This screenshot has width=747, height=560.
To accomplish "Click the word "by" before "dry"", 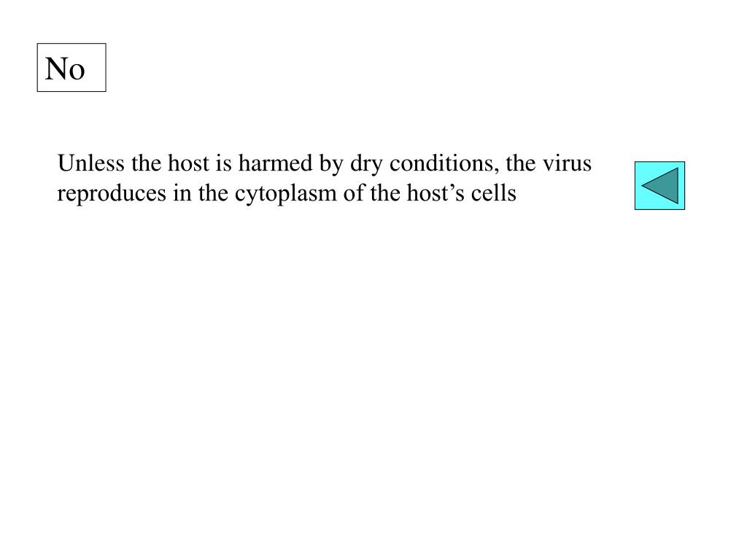I will click(x=331, y=164).
